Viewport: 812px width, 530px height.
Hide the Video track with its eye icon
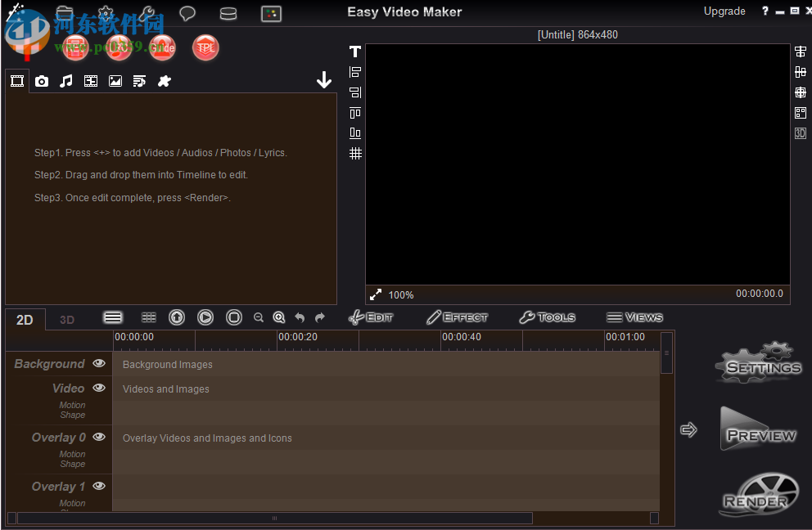click(x=99, y=388)
